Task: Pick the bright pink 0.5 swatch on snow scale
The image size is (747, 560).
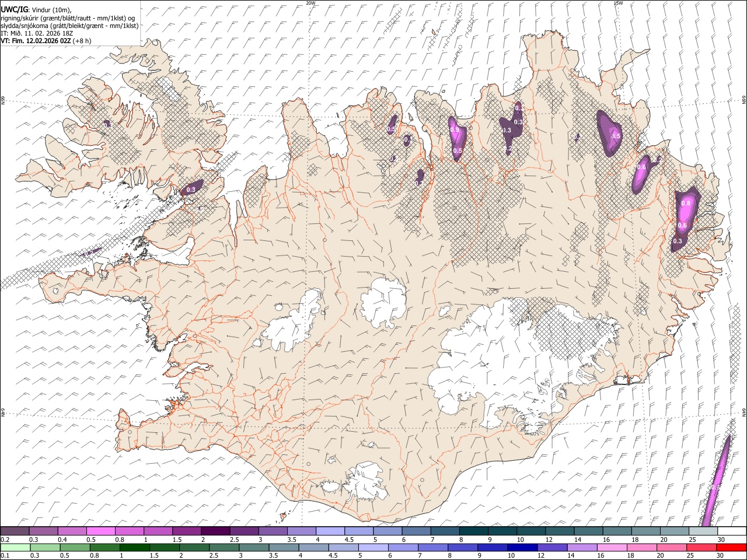Action: [100, 531]
